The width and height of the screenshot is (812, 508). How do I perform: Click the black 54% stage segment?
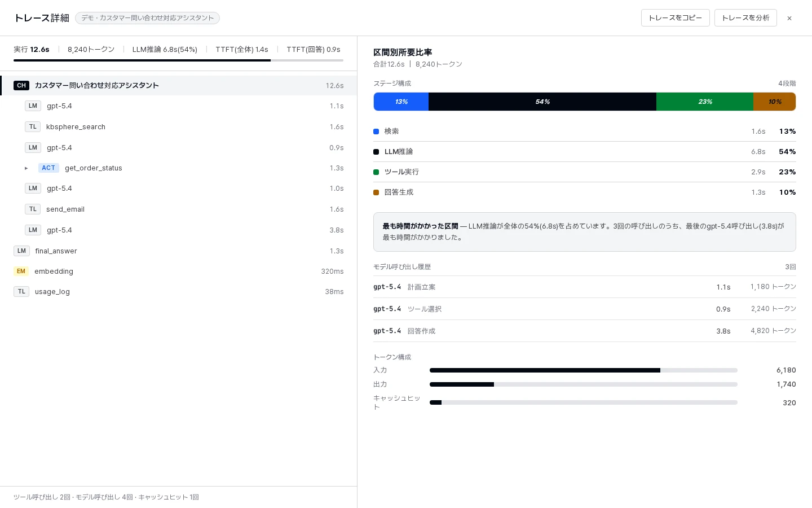(542, 102)
